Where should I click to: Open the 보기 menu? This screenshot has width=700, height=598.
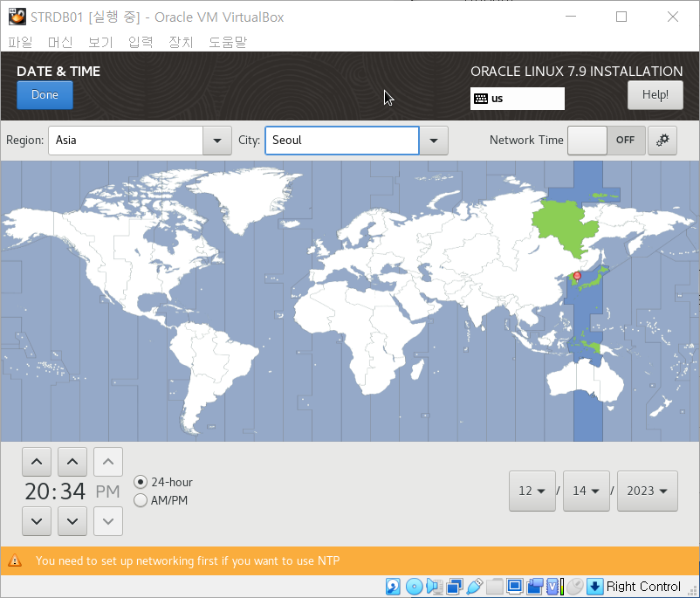pyautogui.click(x=100, y=42)
